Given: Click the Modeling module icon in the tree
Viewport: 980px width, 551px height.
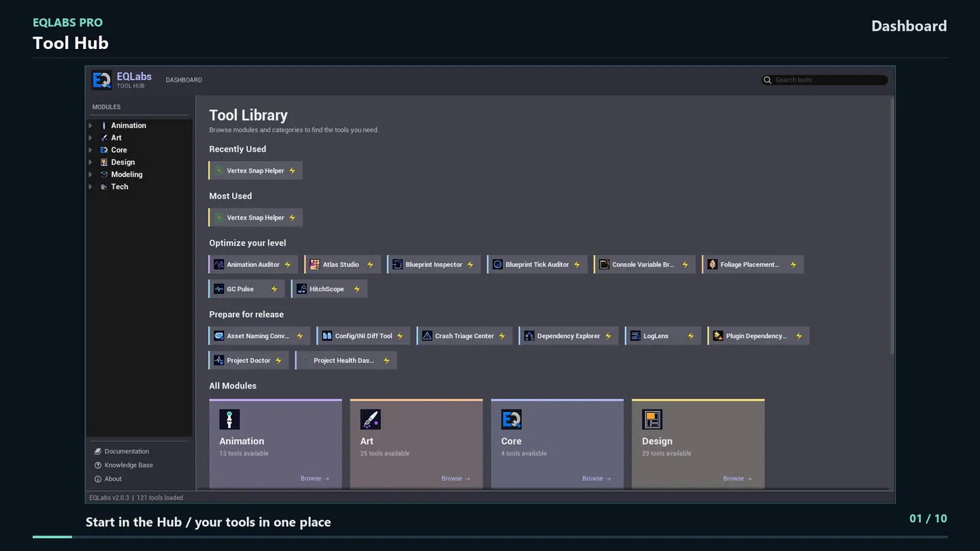Looking at the screenshot, I should coord(104,175).
